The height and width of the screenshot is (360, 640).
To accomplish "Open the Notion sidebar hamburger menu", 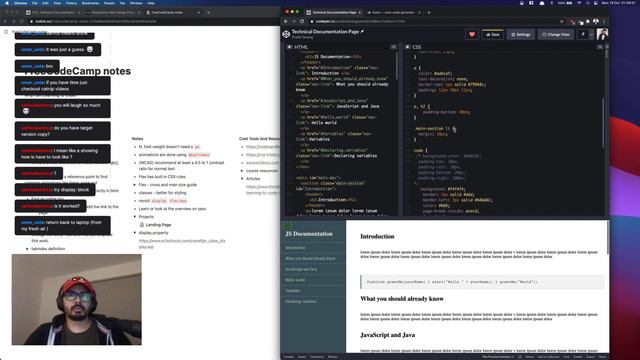I will [x=6, y=31].
